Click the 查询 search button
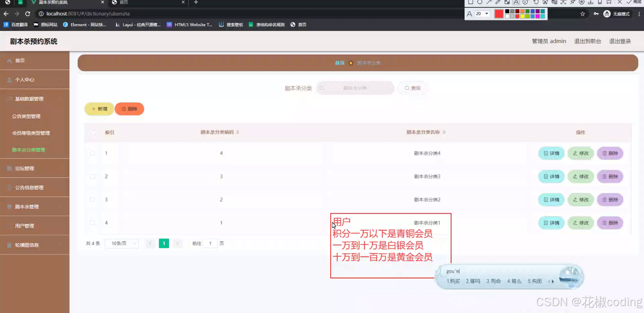Viewport: 644px width, 313px height. (412, 88)
